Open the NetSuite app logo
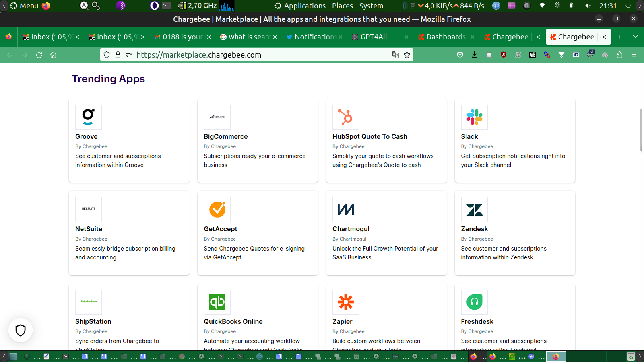Image resolution: width=644 pixels, height=362 pixels. click(89, 210)
